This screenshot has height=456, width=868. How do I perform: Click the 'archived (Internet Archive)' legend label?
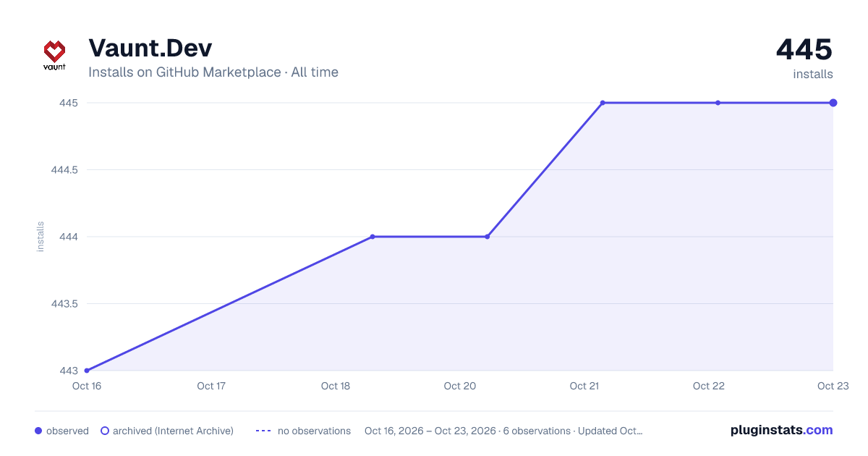pos(173,431)
